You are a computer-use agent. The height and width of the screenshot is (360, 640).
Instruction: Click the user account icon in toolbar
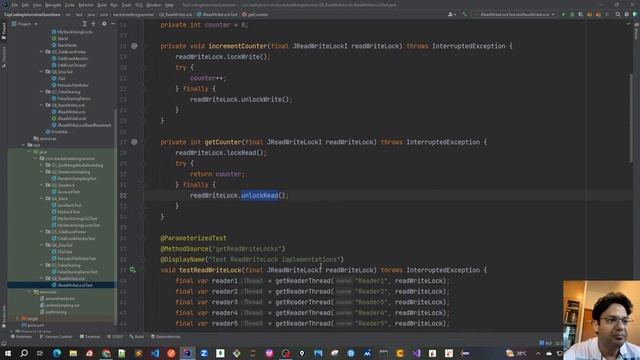[451, 14]
